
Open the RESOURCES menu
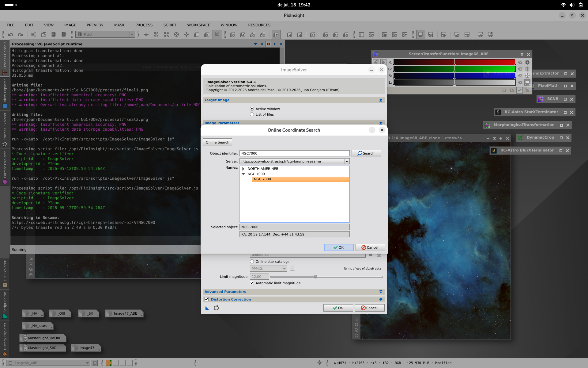pos(259,25)
